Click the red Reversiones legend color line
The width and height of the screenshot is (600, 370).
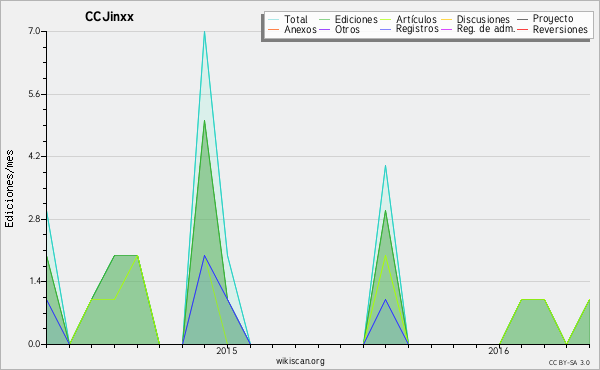pyautogui.click(x=522, y=29)
